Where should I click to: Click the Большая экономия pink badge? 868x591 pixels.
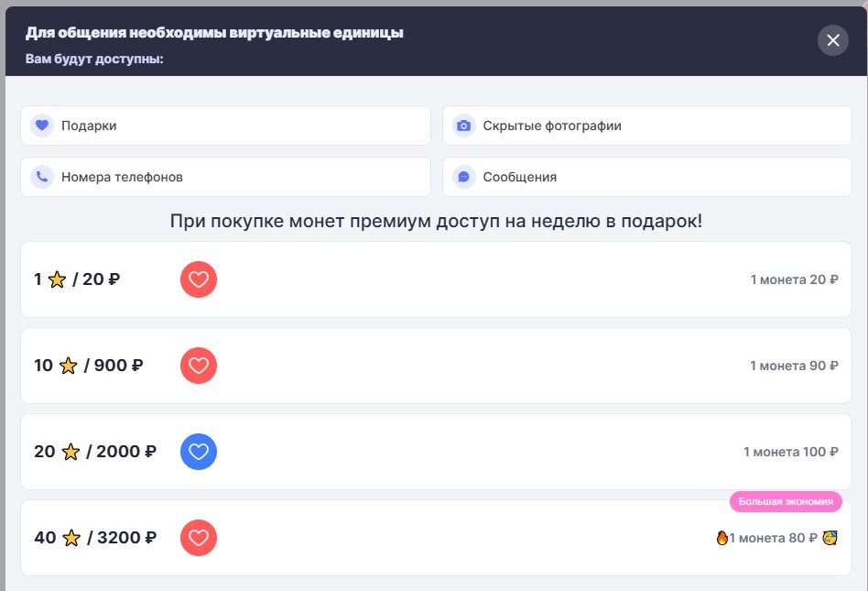[786, 501]
